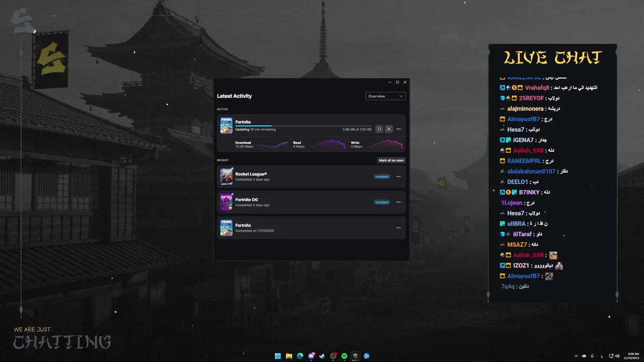Click the Fortnite OG game thumbnail
This screenshot has height=362, width=644.
226,202
